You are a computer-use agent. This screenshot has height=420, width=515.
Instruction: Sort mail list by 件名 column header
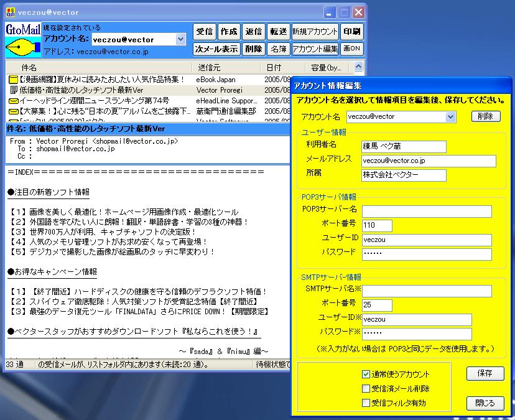[x=98, y=68]
